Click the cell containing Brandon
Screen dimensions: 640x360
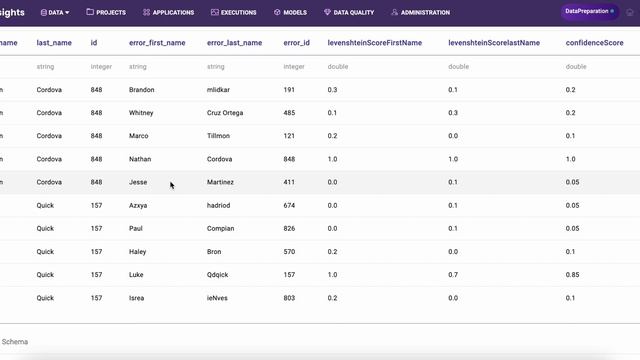click(x=142, y=90)
